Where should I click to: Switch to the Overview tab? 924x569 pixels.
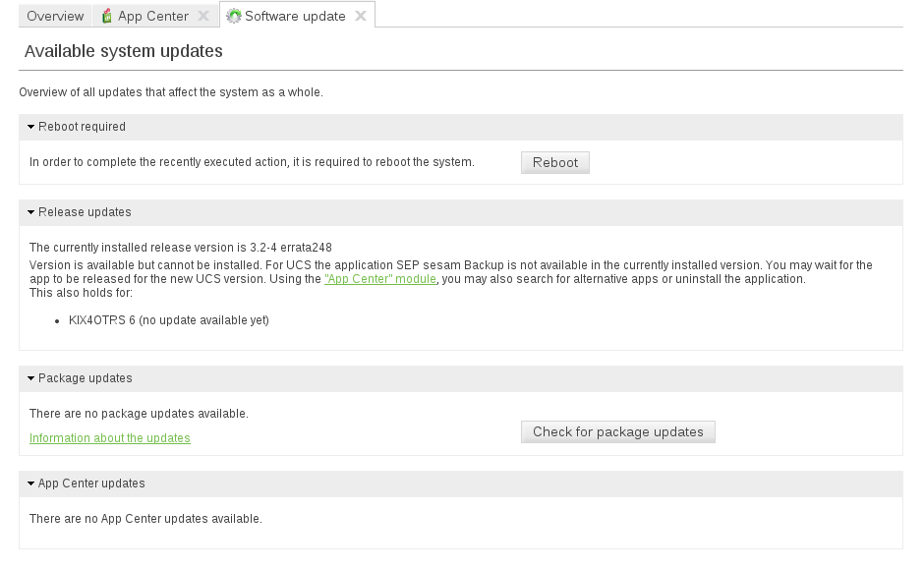55,16
